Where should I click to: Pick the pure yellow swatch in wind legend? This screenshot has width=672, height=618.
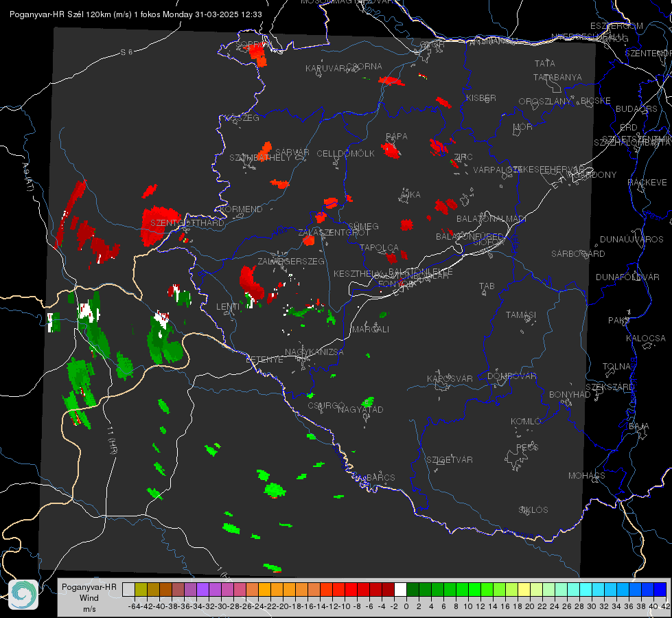point(524,590)
